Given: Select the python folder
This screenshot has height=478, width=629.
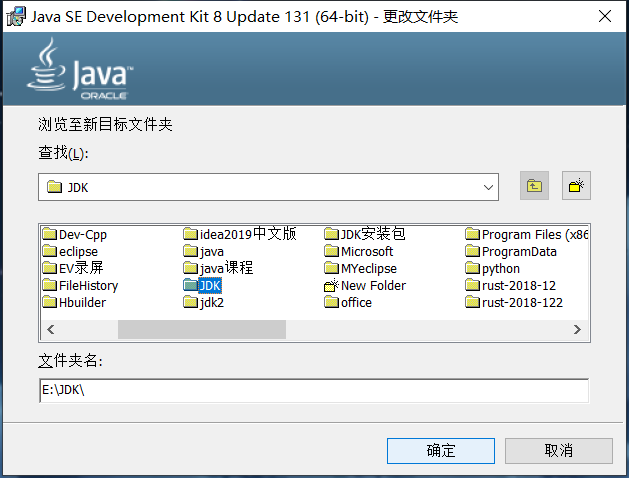Looking at the screenshot, I should [x=493, y=269].
